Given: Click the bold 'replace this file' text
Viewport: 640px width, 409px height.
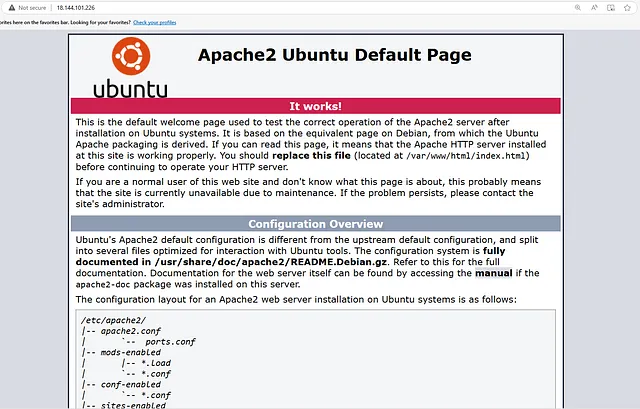Looking at the screenshot, I should pos(311,156).
